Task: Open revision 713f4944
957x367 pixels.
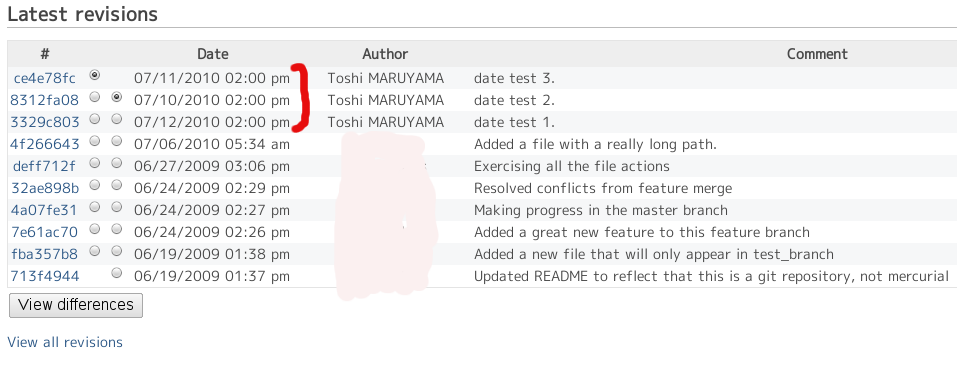Action: click(x=45, y=276)
